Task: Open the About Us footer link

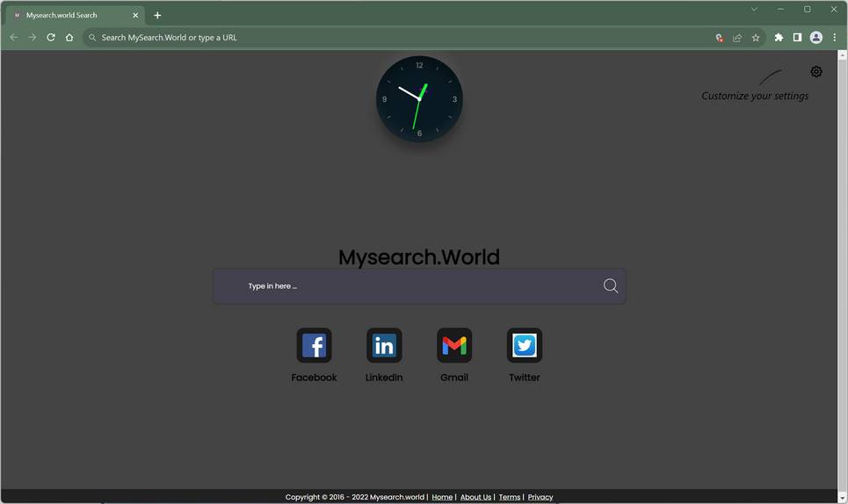Action: point(475,497)
